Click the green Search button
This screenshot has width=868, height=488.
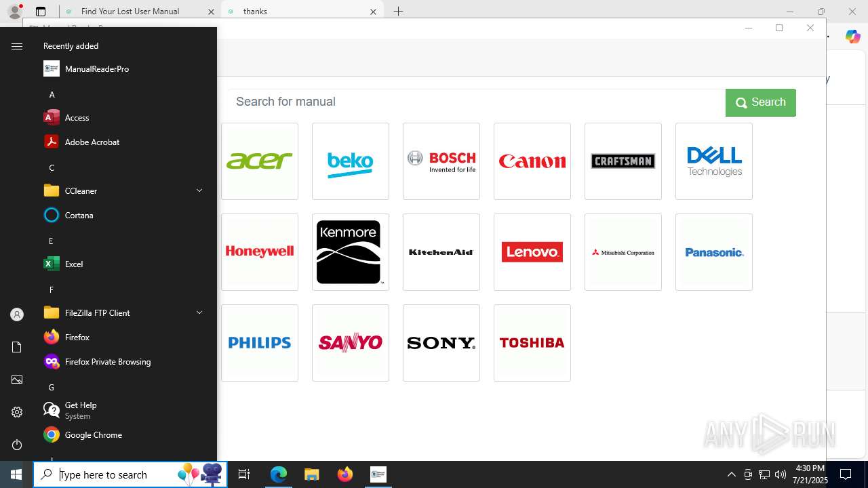coord(761,102)
